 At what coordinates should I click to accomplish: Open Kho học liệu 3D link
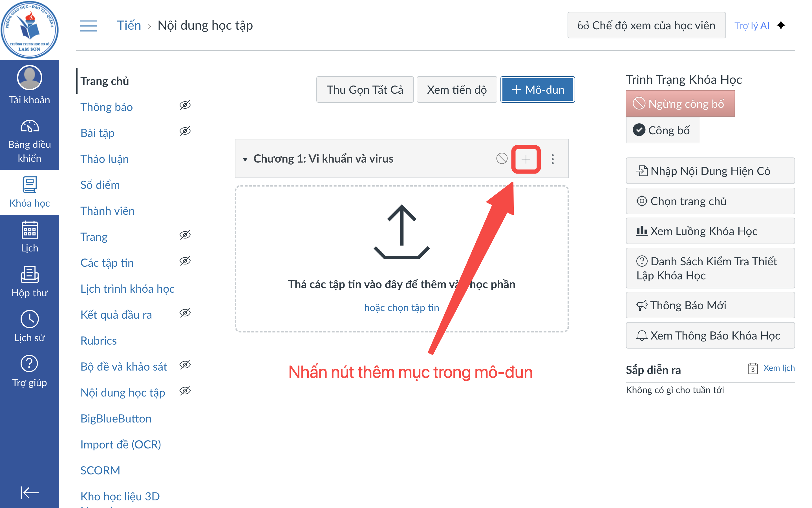120,496
